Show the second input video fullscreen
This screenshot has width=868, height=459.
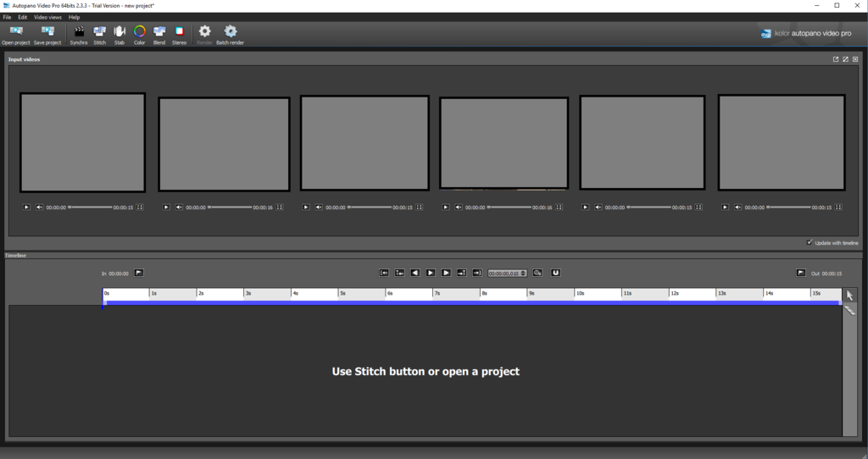coord(280,207)
